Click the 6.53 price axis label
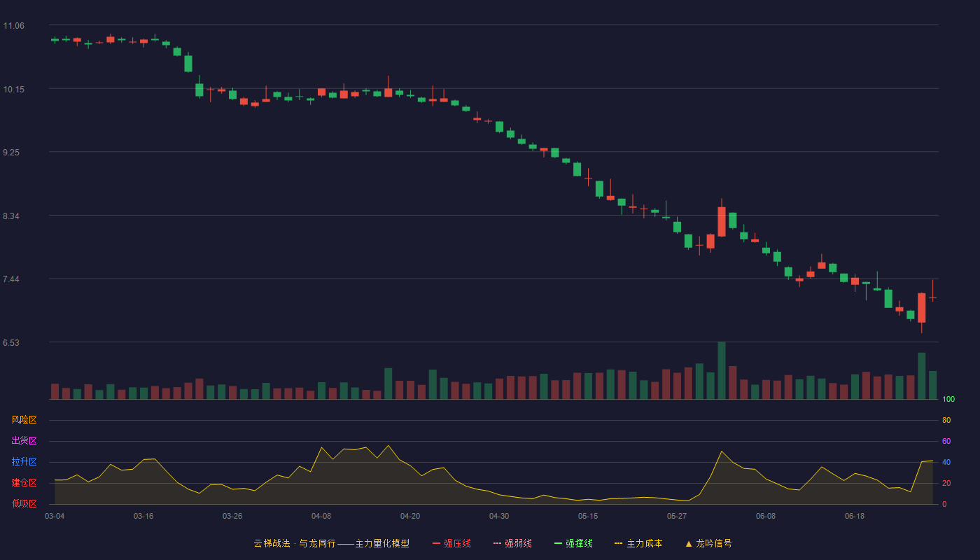The image size is (980, 560). click(11, 343)
